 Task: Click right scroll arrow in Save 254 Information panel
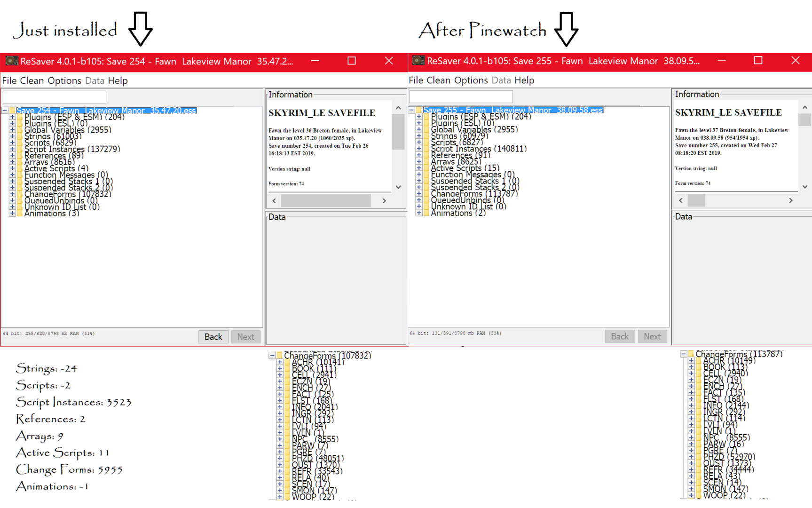tap(384, 201)
